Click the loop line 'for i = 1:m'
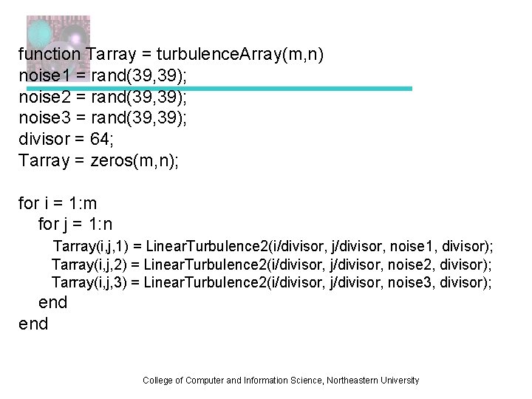 pyautogui.click(x=58, y=203)
